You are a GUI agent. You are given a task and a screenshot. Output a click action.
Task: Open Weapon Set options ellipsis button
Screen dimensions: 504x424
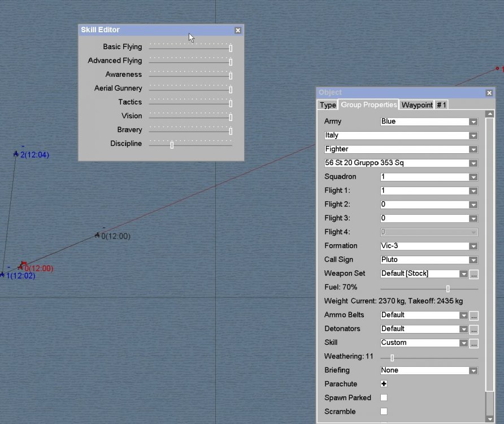(x=474, y=274)
